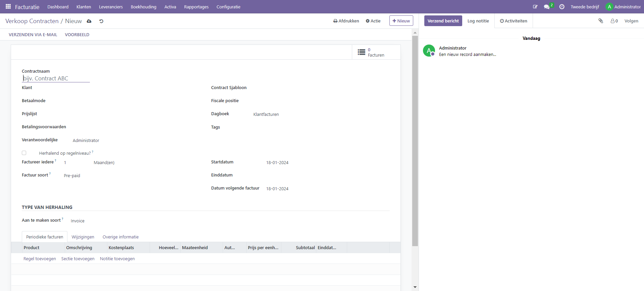Expand the Actie gear menu

pyautogui.click(x=373, y=21)
